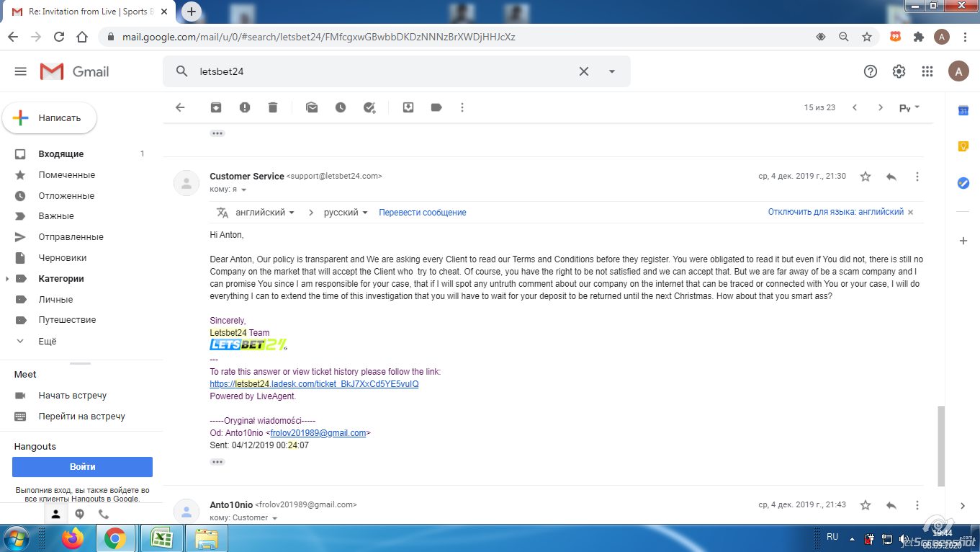Open Google Calendar in the side panel
The image size is (980, 552).
pos(963,110)
